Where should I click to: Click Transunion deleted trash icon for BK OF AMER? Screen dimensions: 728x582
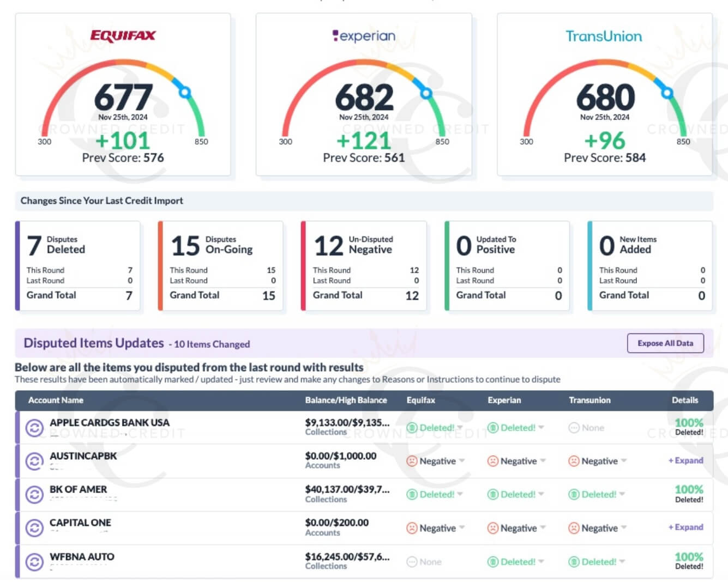click(574, 494)
